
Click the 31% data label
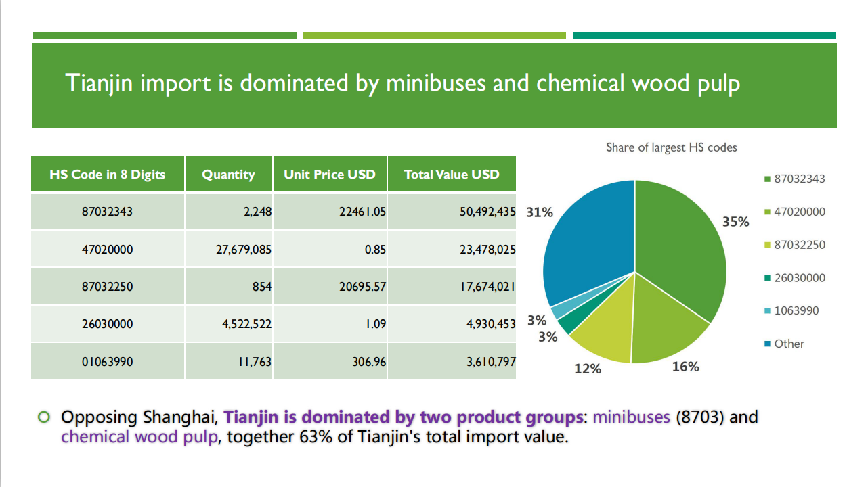(x=540, y=212)
